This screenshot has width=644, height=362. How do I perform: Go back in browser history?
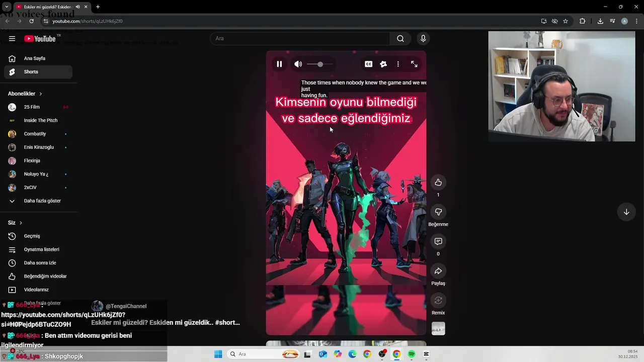click(x=7, y=21)
